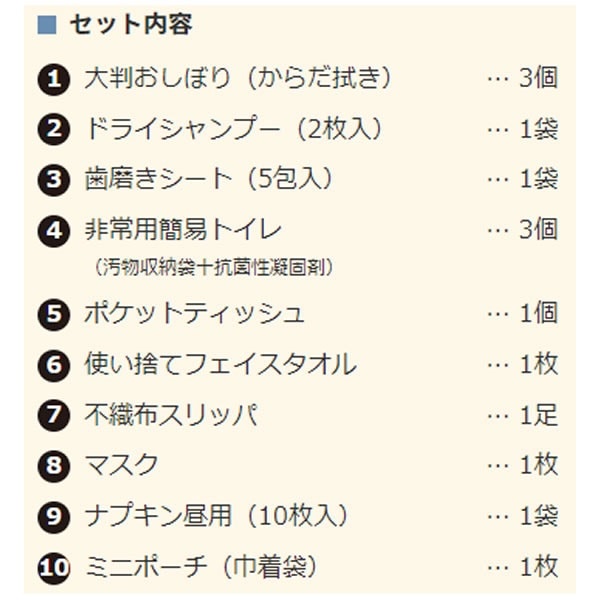Click the number 8 circle icon
The image size is (600, 600).
(56, 466)
